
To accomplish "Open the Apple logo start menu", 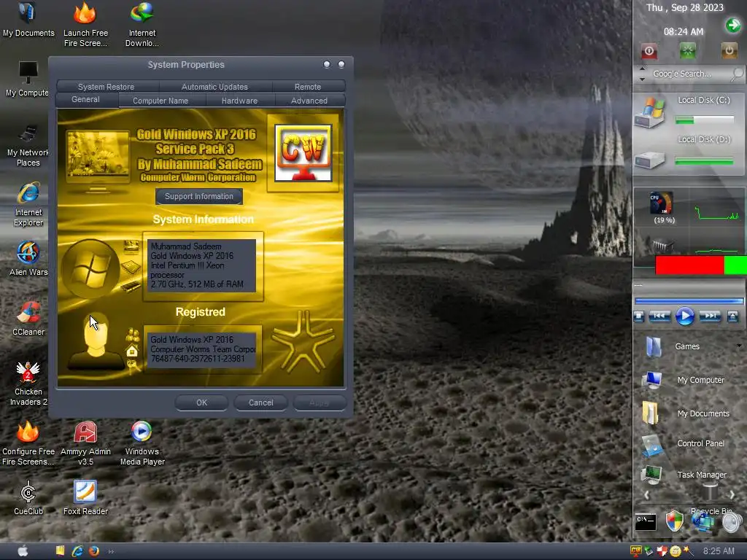I will [x=23, y=551].
